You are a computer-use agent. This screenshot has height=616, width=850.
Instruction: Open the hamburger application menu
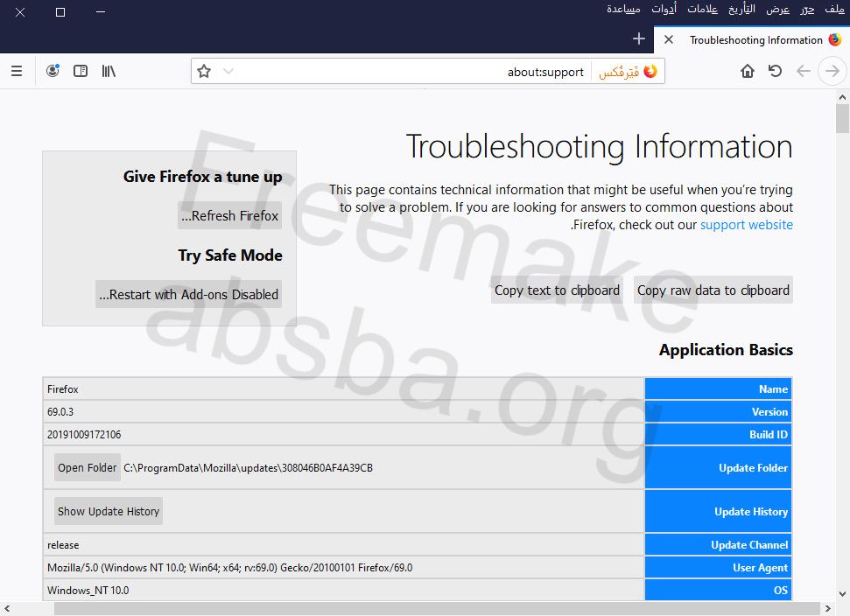tap(17, 71)
